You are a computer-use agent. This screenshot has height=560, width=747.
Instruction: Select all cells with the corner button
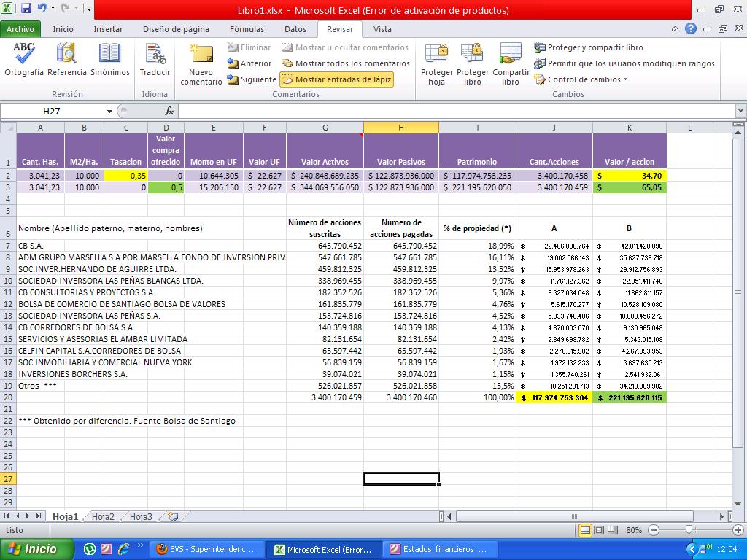tap(8, 127)
